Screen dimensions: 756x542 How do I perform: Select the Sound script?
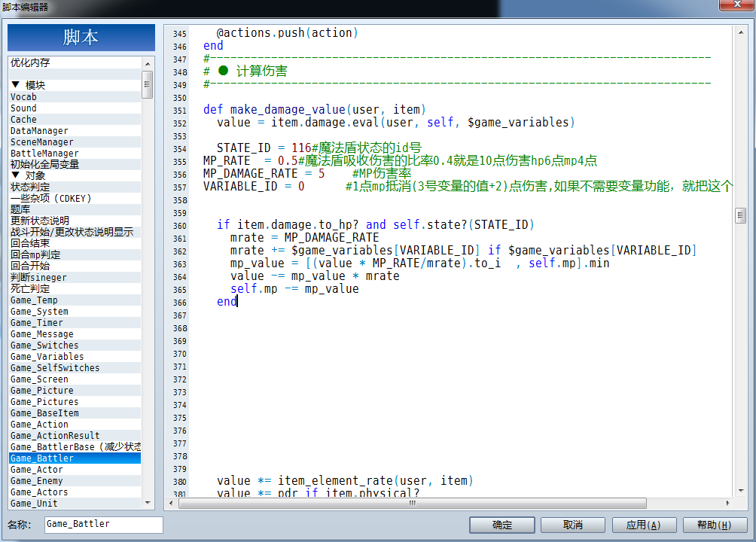75,108
